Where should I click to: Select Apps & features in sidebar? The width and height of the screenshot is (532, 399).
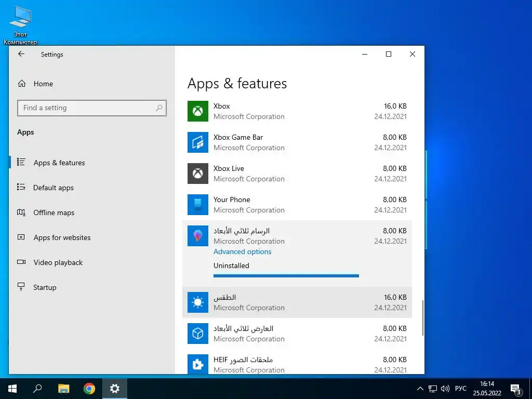click(x=59, y=163)
